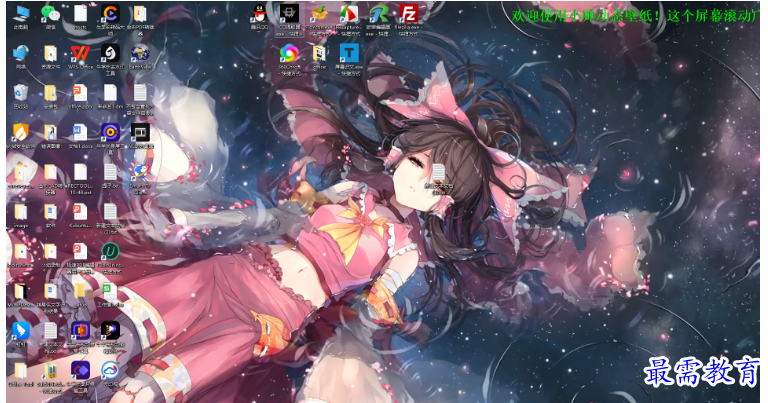
Task: Select the Tencent QQ penguin icon
Action: coord(260,14)
